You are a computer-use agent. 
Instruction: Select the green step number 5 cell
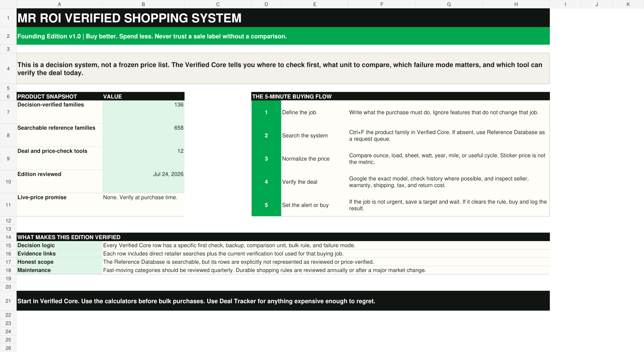click(266, 205)
